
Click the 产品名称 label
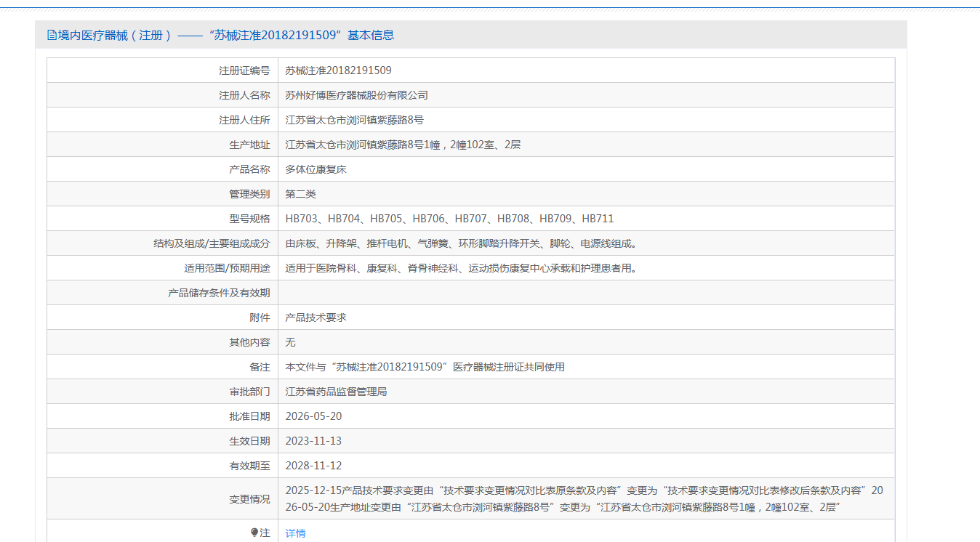250,169
